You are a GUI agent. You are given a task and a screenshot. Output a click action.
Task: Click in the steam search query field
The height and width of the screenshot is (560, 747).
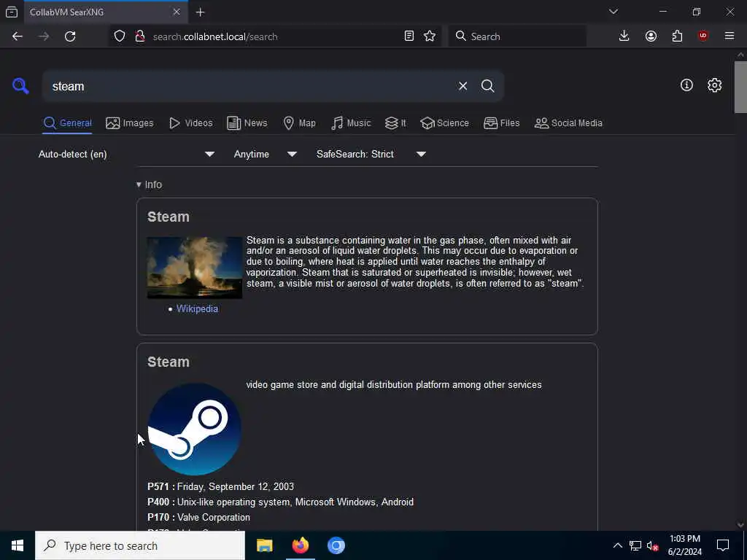pyautogui.click(x=248, y=86)
